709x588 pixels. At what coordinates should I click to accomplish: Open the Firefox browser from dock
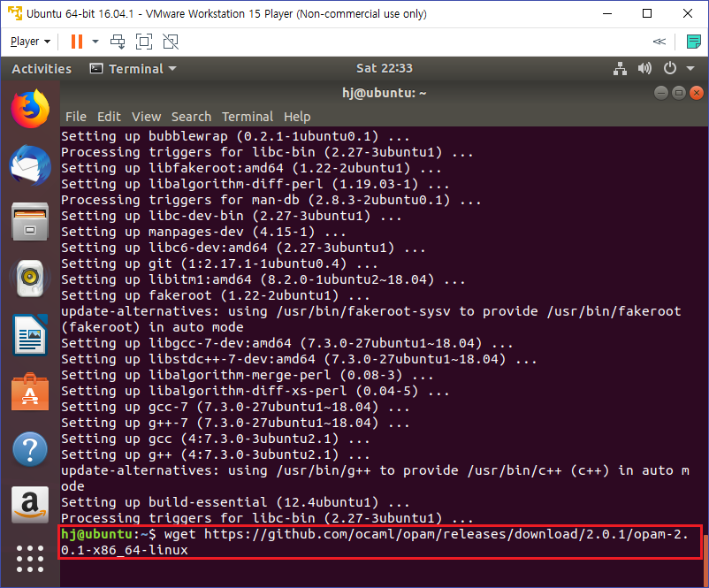tap(30, 109)
